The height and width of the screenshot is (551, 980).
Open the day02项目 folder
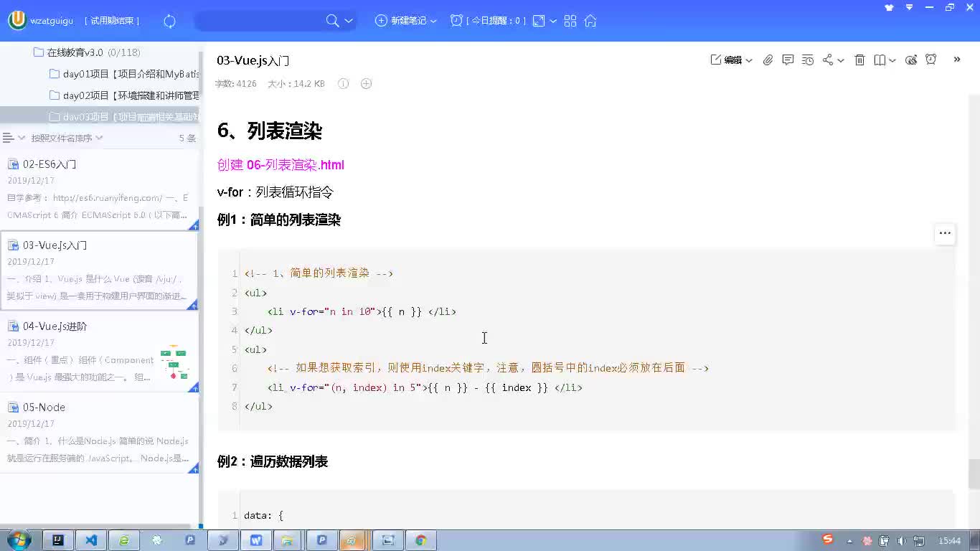tap(124, 95)
